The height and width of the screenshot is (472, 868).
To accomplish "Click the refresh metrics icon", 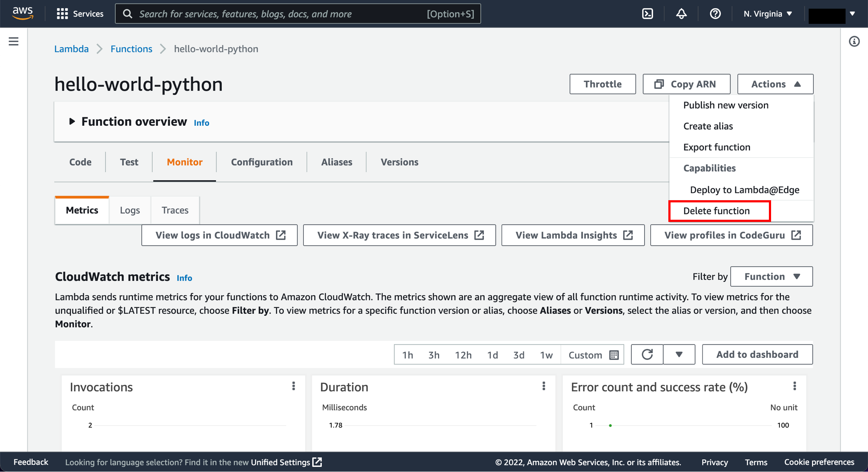I will (647, 354).
